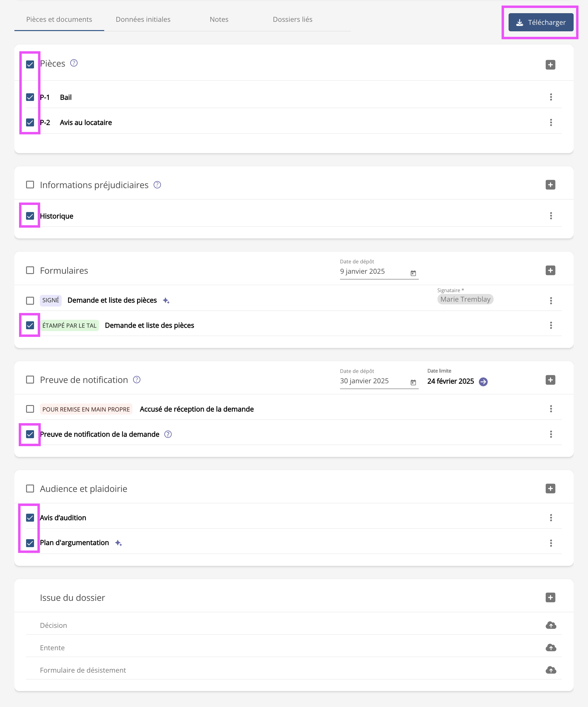Upload a file for Décision
The image size is (588, 707).
[x=550, y=625]
